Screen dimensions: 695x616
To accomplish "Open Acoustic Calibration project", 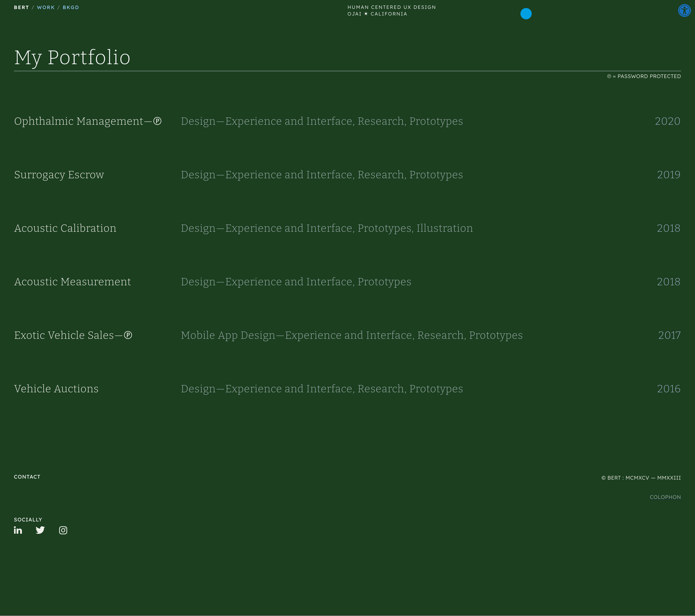I will [x=65, y=228].
